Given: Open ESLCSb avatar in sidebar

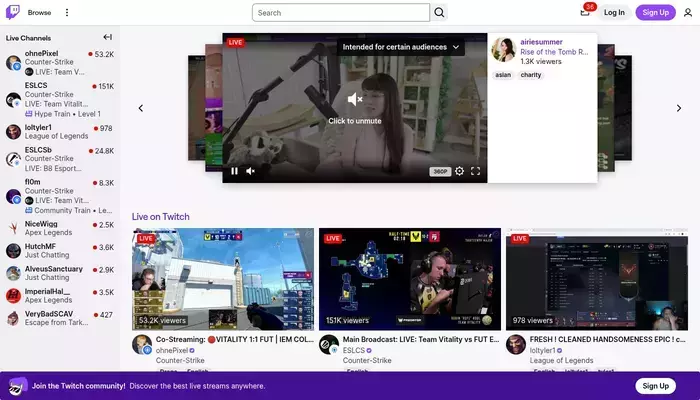Looking at the screenshot, I should click(x=13, y=159).
